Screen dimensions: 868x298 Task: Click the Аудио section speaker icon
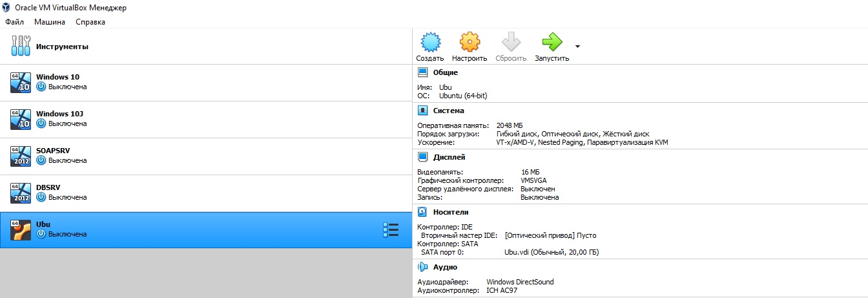tap(423, 267)
